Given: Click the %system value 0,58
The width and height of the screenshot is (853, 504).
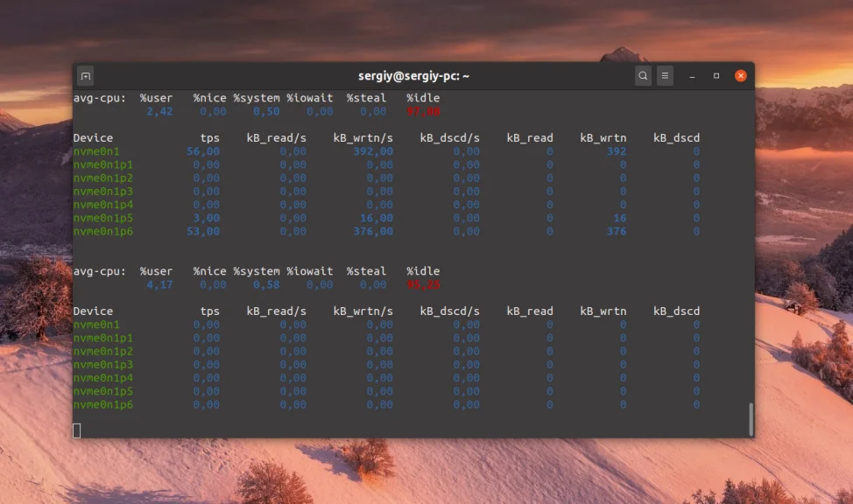Looking at the screenshot, I should [266, 284].
